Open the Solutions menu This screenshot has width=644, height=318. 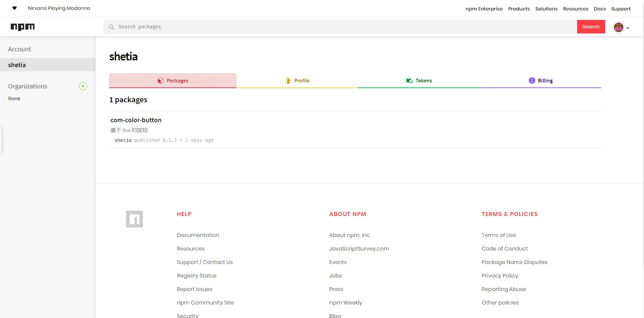[546, 9]
